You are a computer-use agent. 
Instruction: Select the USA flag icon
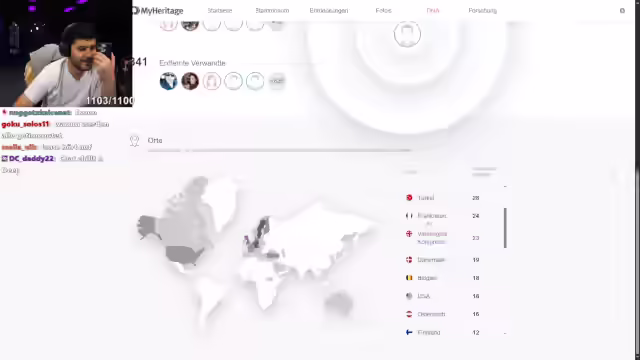[x=409, y=296]
